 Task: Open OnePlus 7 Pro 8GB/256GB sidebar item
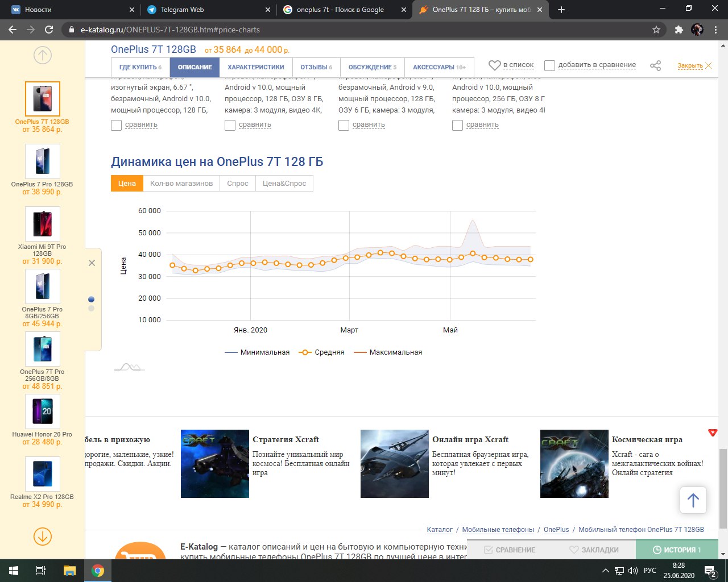click(x=42, y=298)
